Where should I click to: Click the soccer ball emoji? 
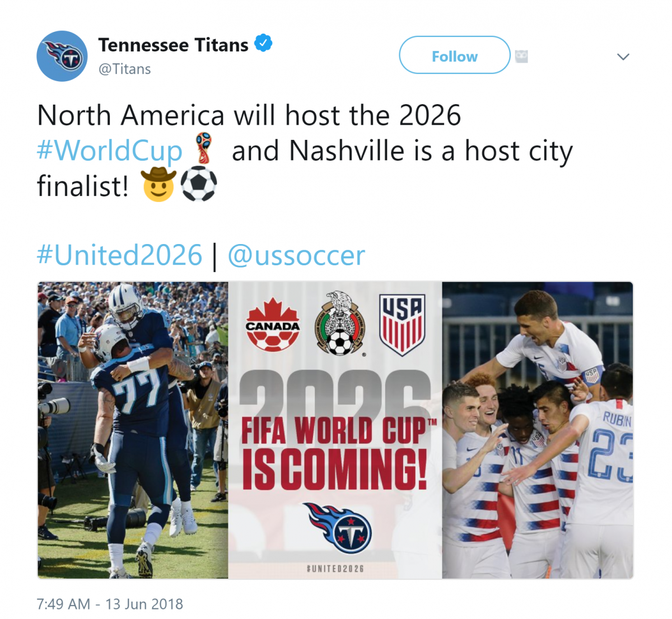(x=199, y=184)
